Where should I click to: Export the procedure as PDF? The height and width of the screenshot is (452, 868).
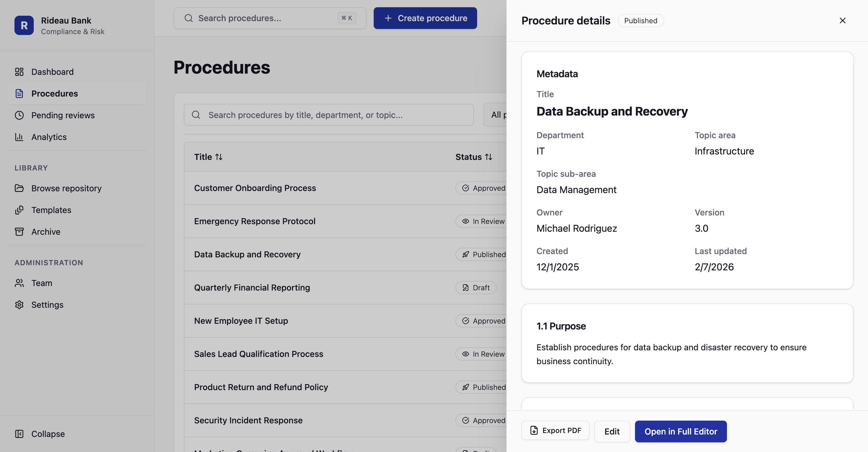pos(555,430)
